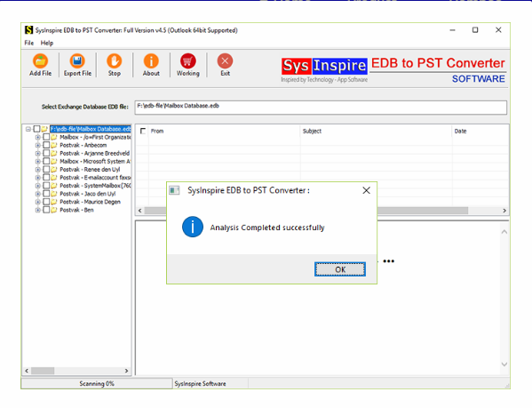Click the Export File toolbar icon
Image resolution: width=532 pixels, height=408 pixels.
coord(77,61)
